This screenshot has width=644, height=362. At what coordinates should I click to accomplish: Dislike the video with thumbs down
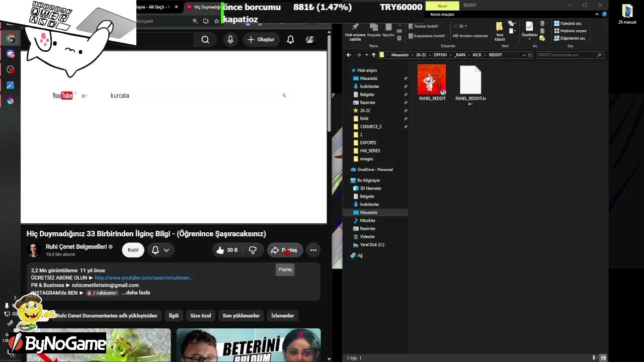coord(253,250)
